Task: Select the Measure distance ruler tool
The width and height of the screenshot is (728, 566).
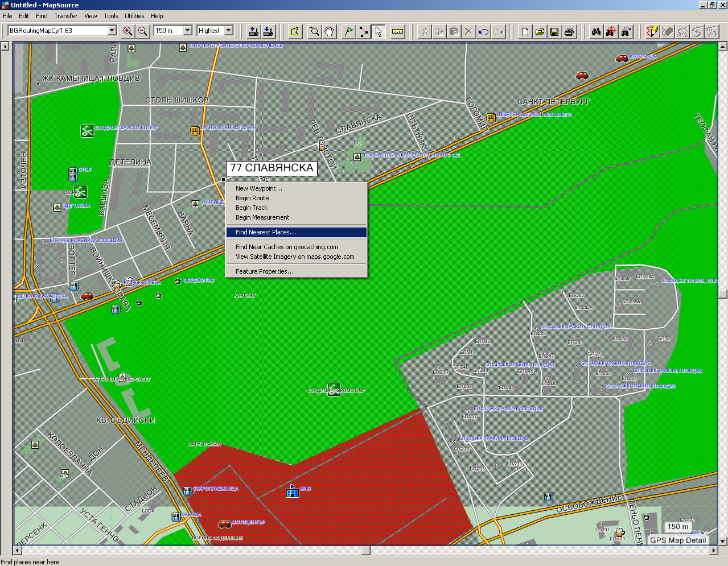Action: [x=398, y=31]
